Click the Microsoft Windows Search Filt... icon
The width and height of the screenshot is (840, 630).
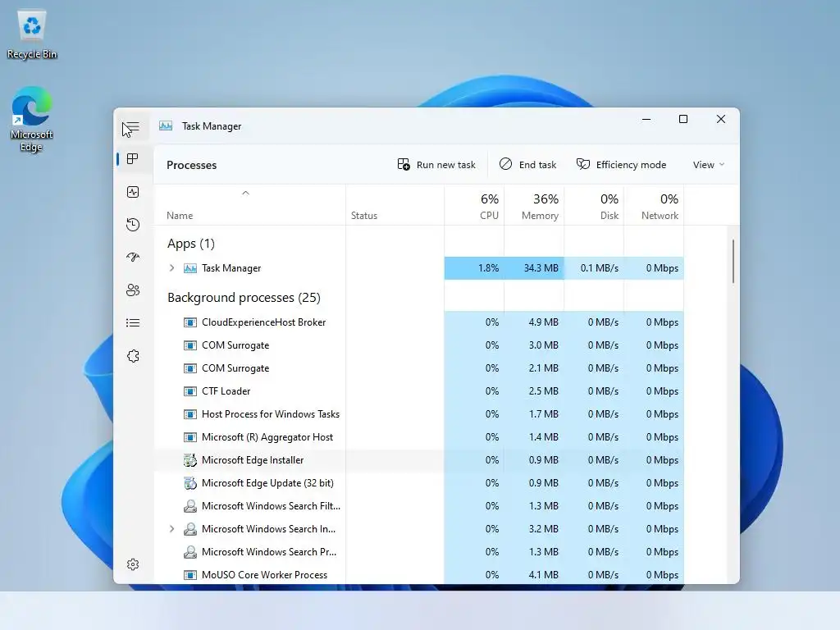tap(190, 505)
